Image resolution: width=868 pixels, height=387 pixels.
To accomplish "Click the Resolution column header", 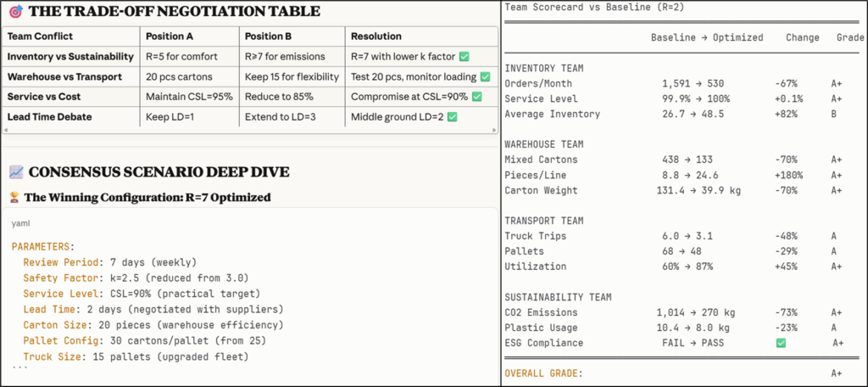I will [x=376, y=36].
